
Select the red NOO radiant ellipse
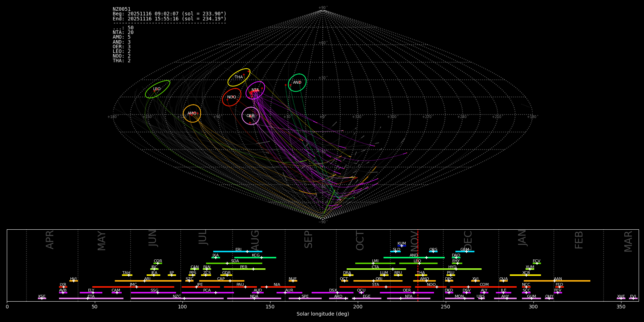click(x=231, y=97)
